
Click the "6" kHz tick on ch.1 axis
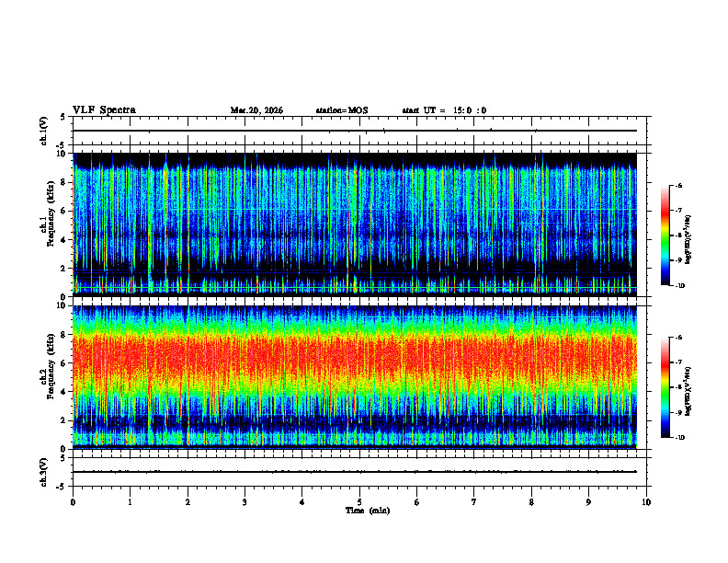point(63,211)
